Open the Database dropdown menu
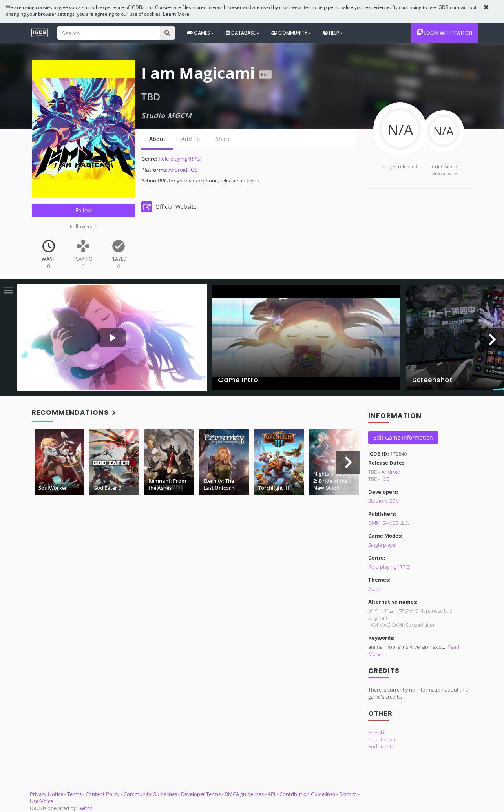The image size is (504, 812). tap(242, 33)
